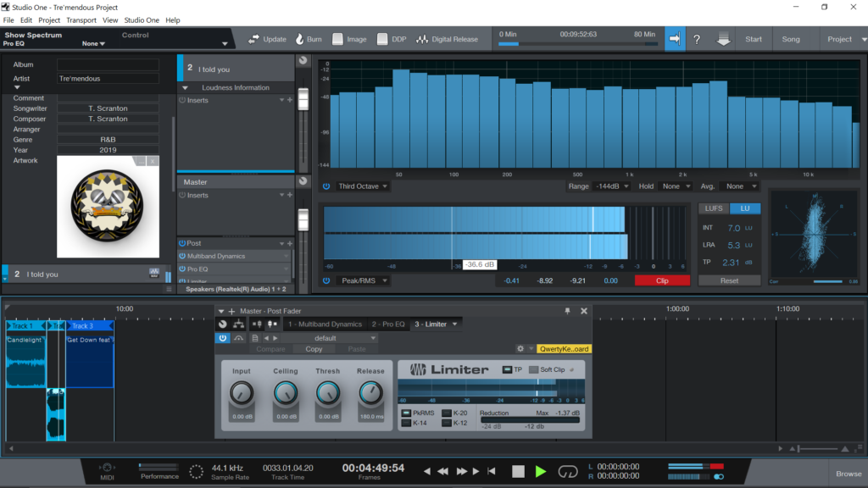868x488 pixels.
Task: Open Project dropdown arrow at top right
Action: 864,39
